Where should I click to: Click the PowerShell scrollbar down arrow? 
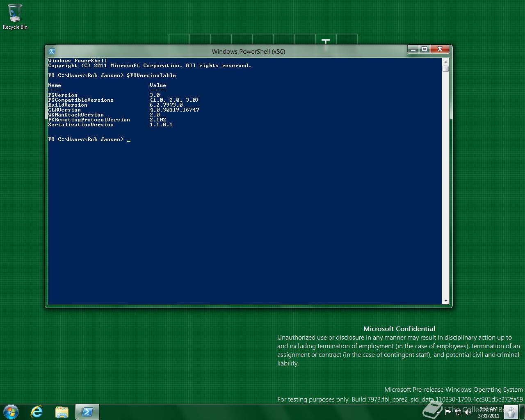tap(446, 301)
